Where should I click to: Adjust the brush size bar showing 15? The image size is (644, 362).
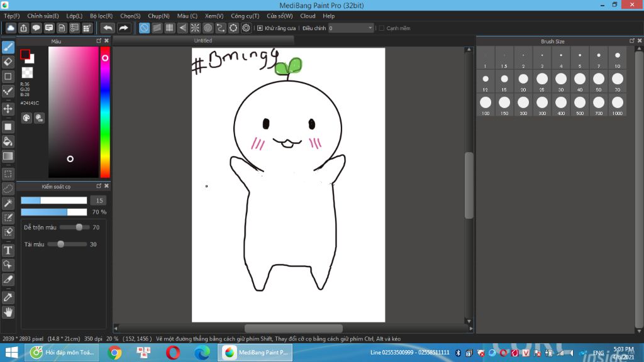(54, 200)
